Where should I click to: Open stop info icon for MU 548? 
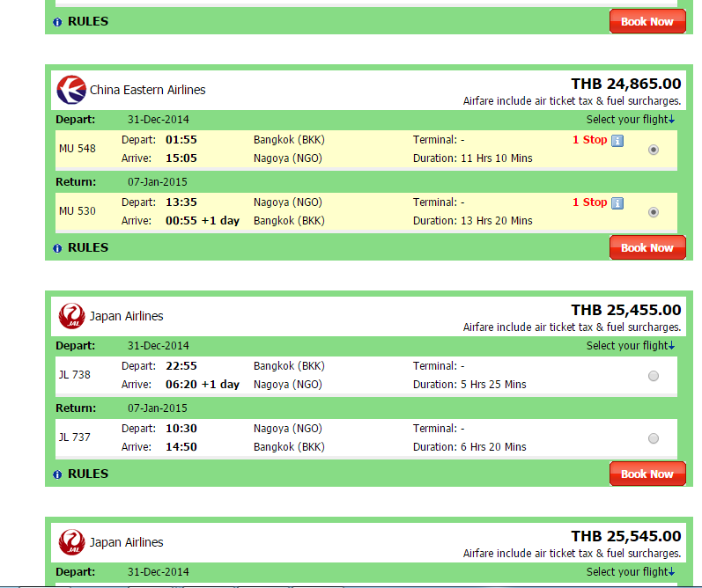pos(617,141)
